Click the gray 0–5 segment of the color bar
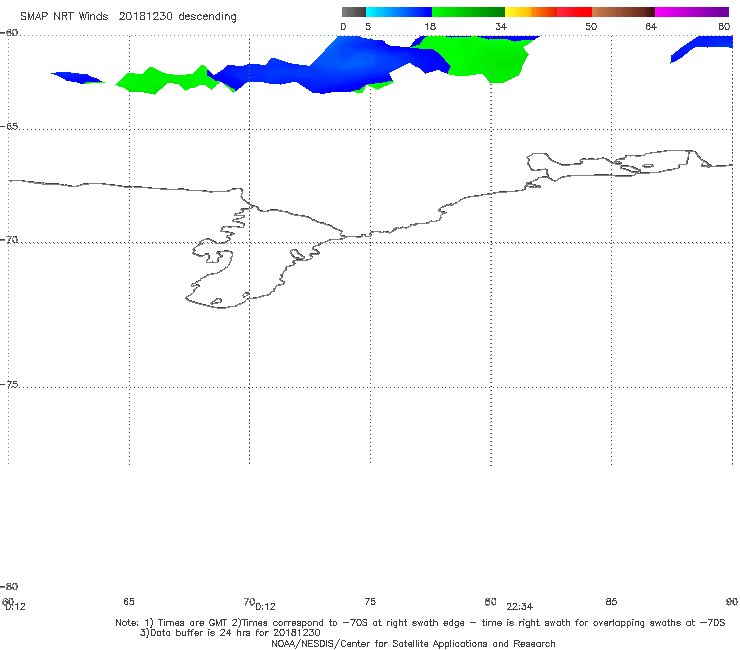Viewport: 740px width, 650px height. pos(353,12)
